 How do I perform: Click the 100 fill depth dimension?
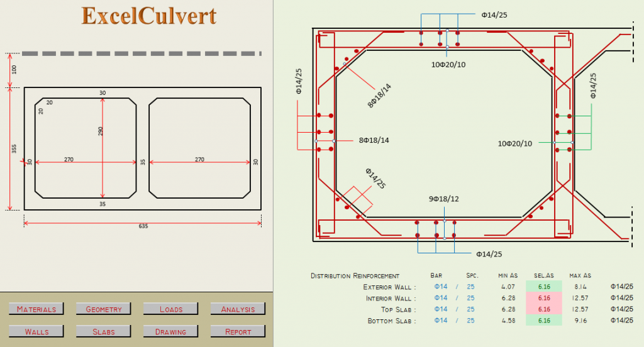14,69
